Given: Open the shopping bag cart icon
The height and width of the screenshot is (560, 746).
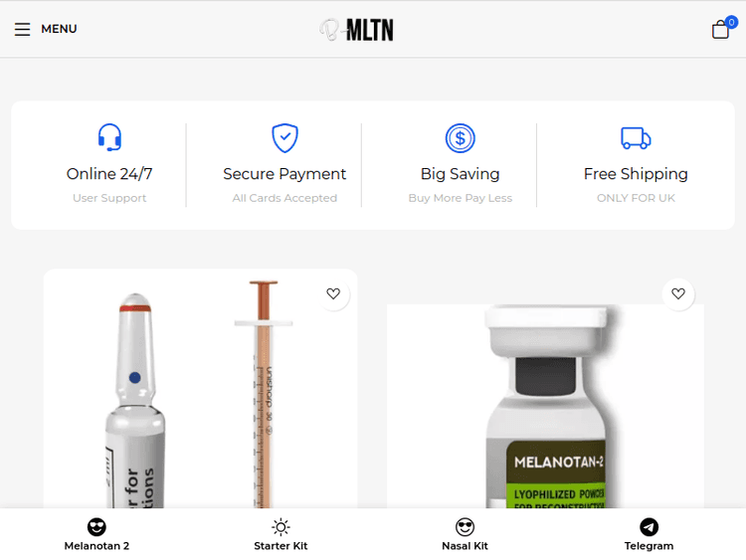Looking at the screenshot, I should click(x=721, y=30).
